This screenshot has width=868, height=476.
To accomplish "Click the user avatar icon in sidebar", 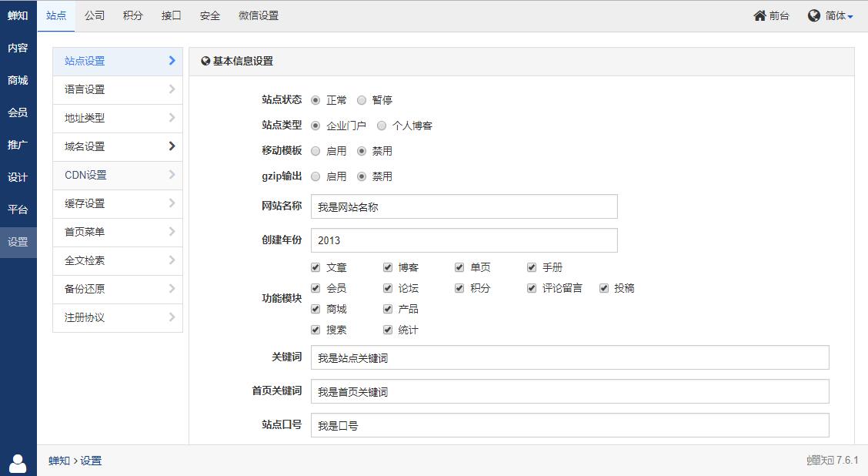I will point(18,462).
